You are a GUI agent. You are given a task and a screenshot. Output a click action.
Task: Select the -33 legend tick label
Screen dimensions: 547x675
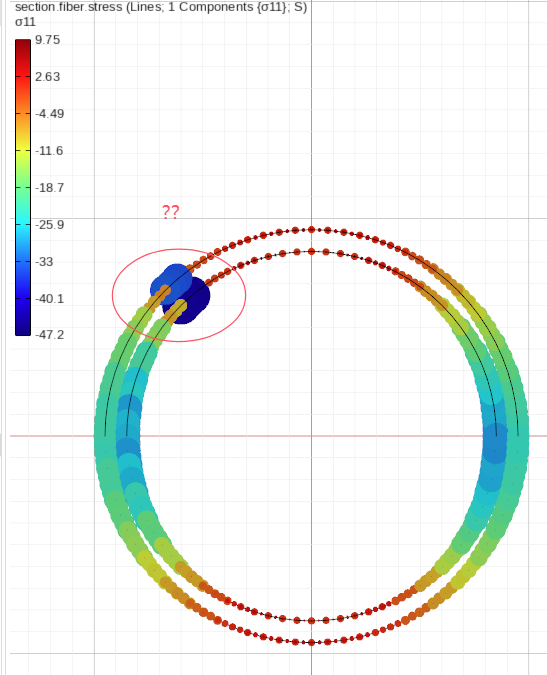tap(44, 262)
